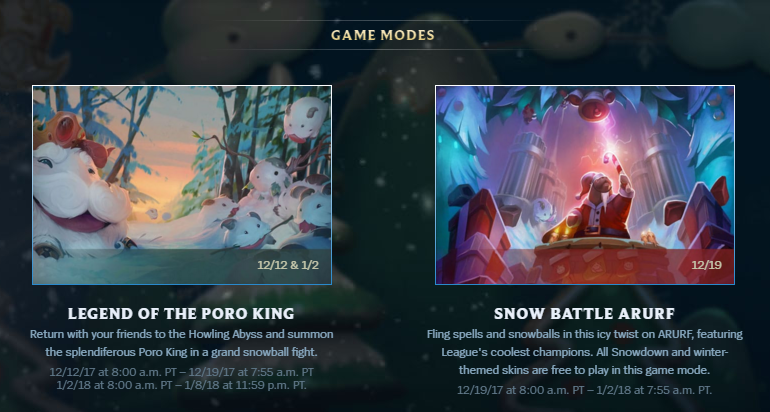Click the red bell above Santa
Screen dimensions: 770x412
[594, 108]
